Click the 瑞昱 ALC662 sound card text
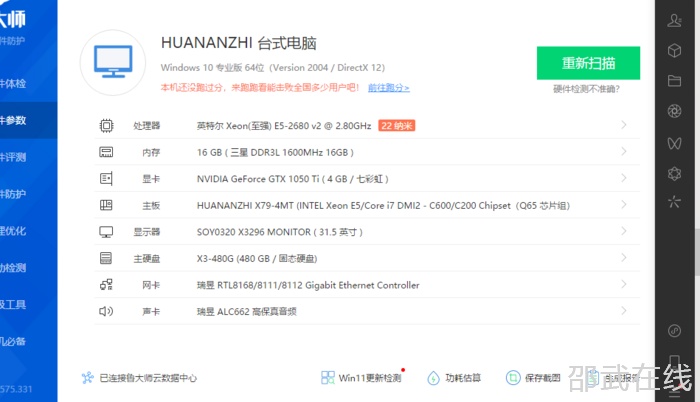Viewport: 700px width, 402px height. (x=246, y=311)
